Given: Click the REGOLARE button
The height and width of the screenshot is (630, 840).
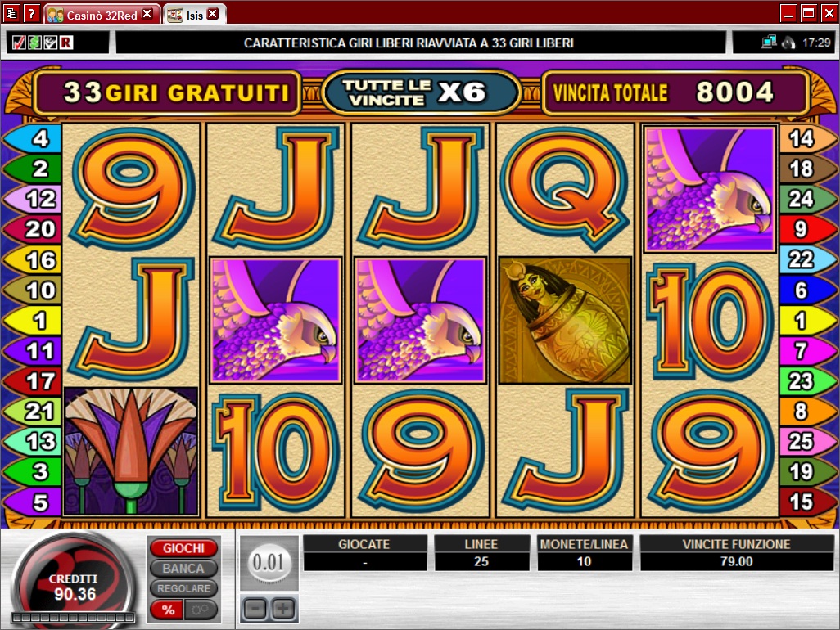Looking at the screenshot, I should tap(183, 588).
